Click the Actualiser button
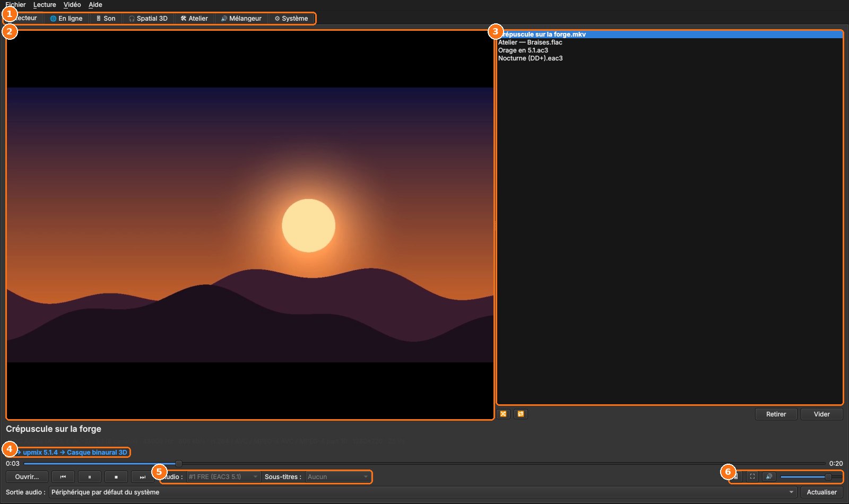The image size is (849, 504). point(822,492)
